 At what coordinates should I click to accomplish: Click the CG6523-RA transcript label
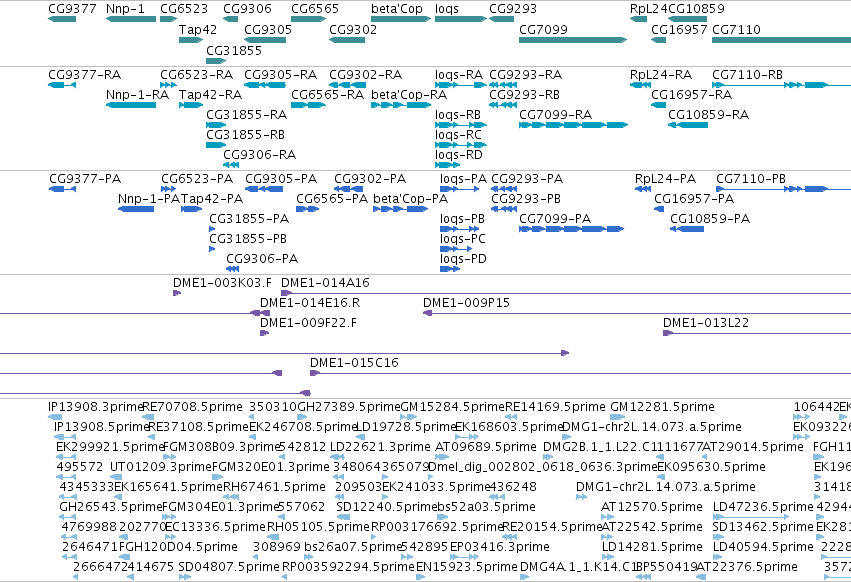click(196, 74)
